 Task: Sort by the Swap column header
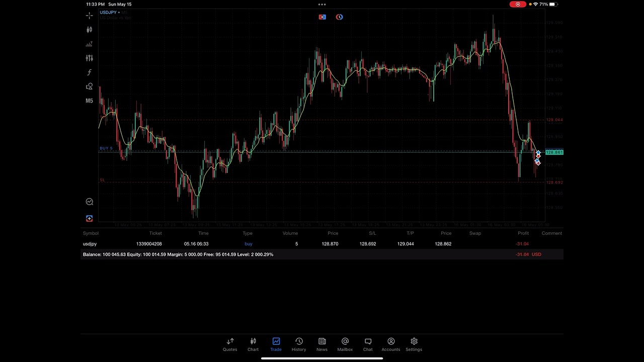click(x=475, y=233)
